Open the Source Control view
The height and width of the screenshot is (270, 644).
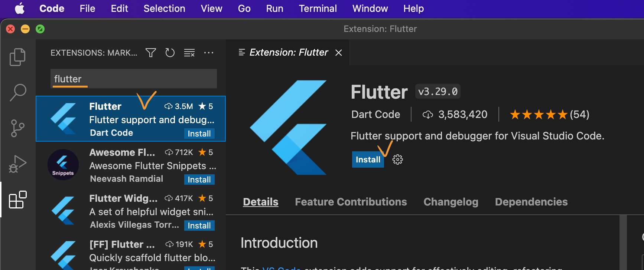coord(17,128)
